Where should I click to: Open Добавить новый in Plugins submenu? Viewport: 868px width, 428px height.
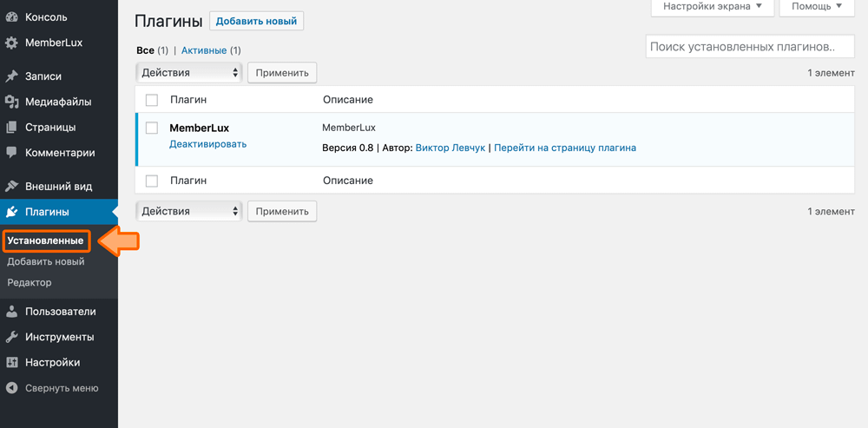coord(45,261)
